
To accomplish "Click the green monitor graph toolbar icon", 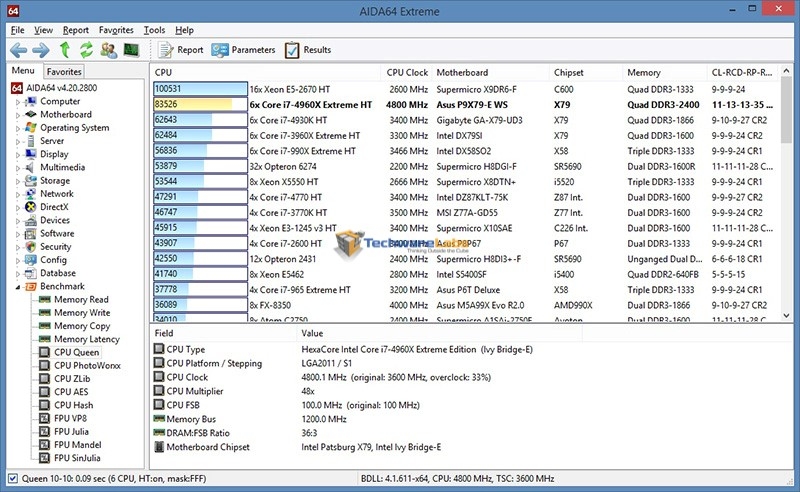I will (x=131, y=50).
